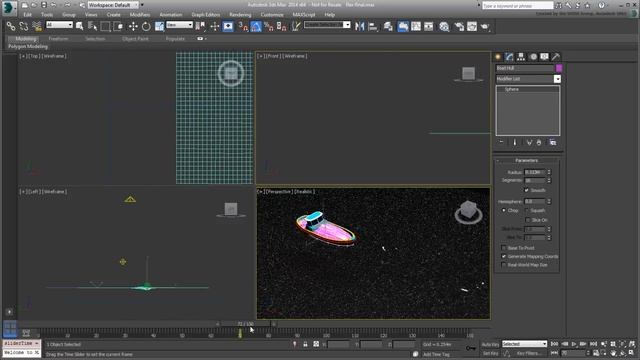Toggle Generate Mapping Coords checkbox
Viewport: 640px width, 360px height.
tap(503, 256)
